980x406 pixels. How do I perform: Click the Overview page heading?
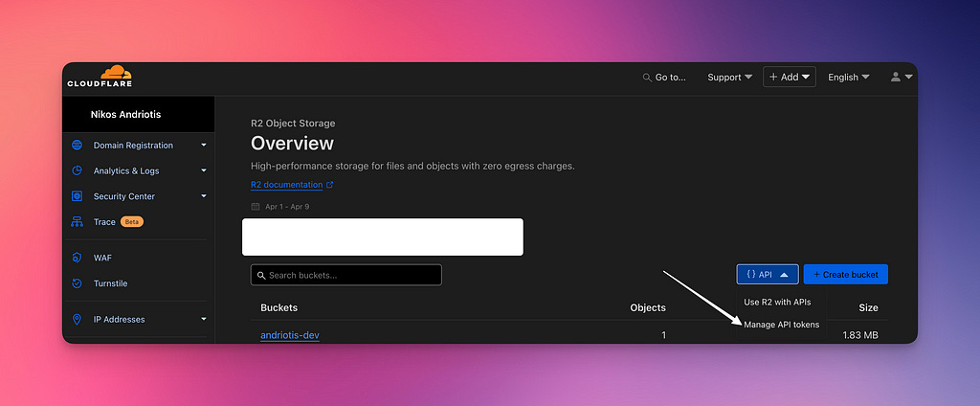point(293,144)
